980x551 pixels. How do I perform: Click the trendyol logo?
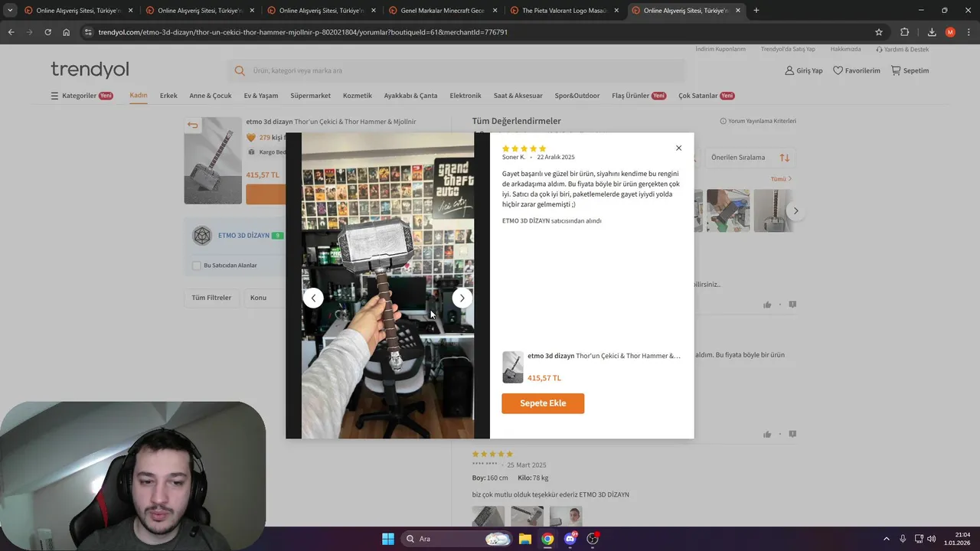90,70
